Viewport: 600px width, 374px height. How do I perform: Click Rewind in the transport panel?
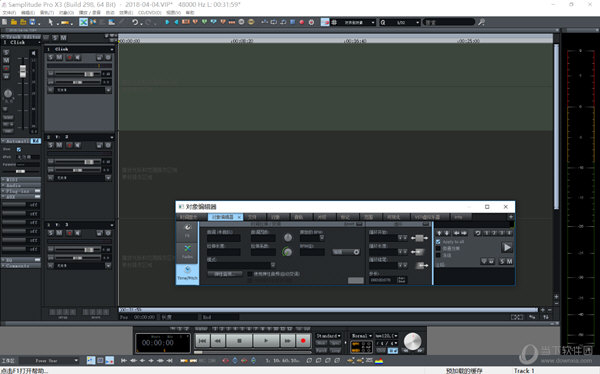click(x=218, y=340)
